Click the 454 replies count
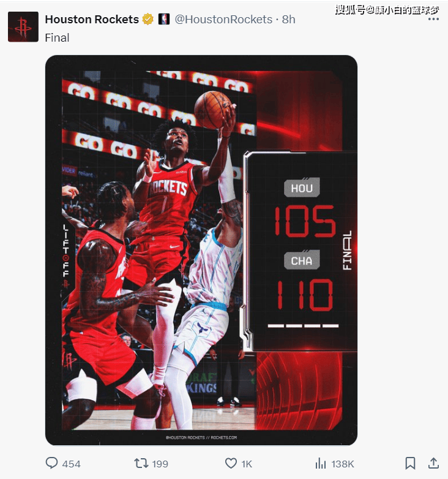Image resolution: width=448 pixels, height=479 pixels. point(72,464)
